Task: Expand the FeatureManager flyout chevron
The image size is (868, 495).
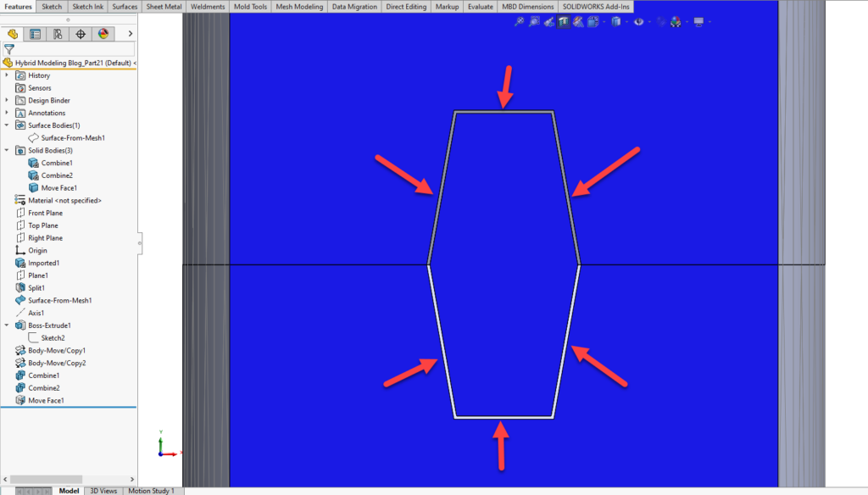Action: tap(131, 34)
